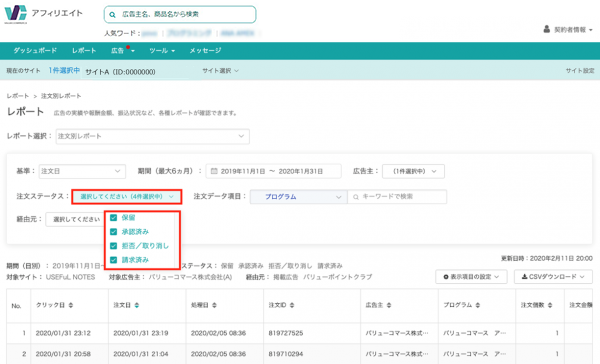Expand the サイト選択 dropdown
The height and width of the screenshot is (364, 600).
tap(220, 71)
